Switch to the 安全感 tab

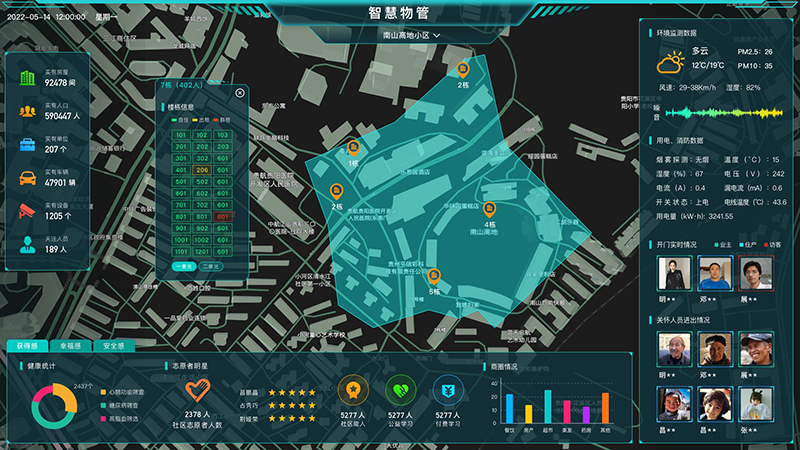coord(113,345)
